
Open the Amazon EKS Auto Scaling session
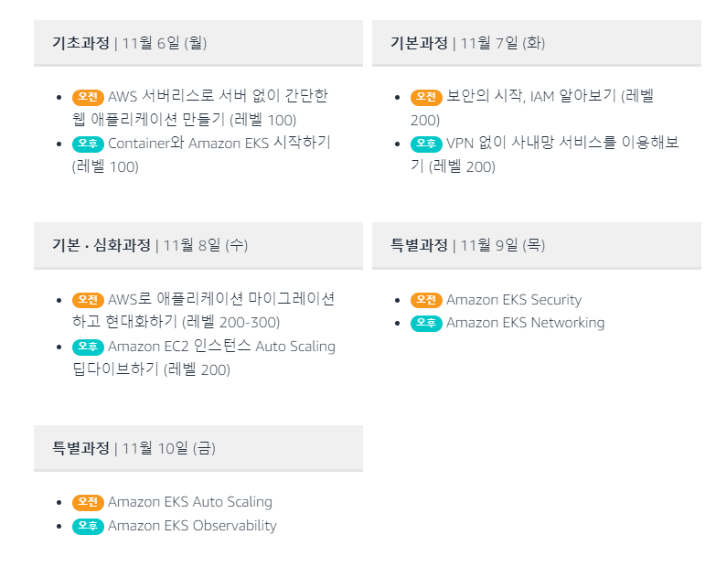click(x=190, y=502)
